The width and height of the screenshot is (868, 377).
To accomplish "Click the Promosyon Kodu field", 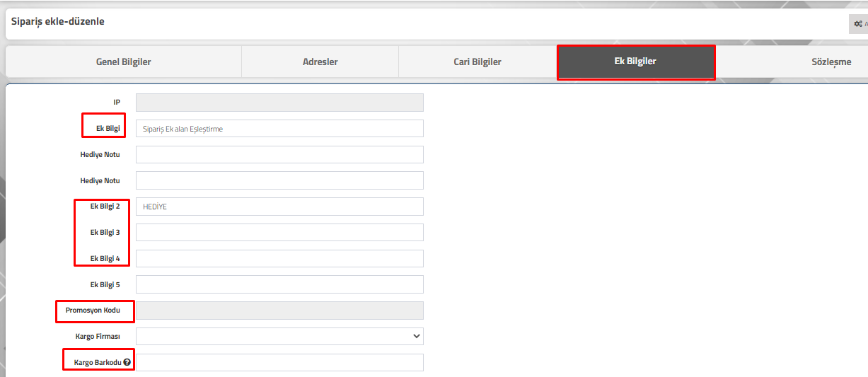I will [279, 311].
